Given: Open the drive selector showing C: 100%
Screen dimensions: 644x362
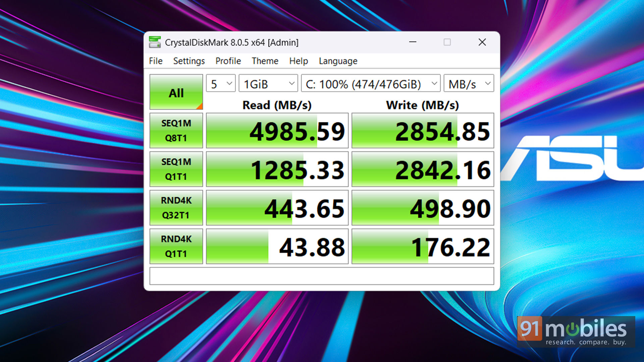Looking at the screenshot, I should 371,83.
